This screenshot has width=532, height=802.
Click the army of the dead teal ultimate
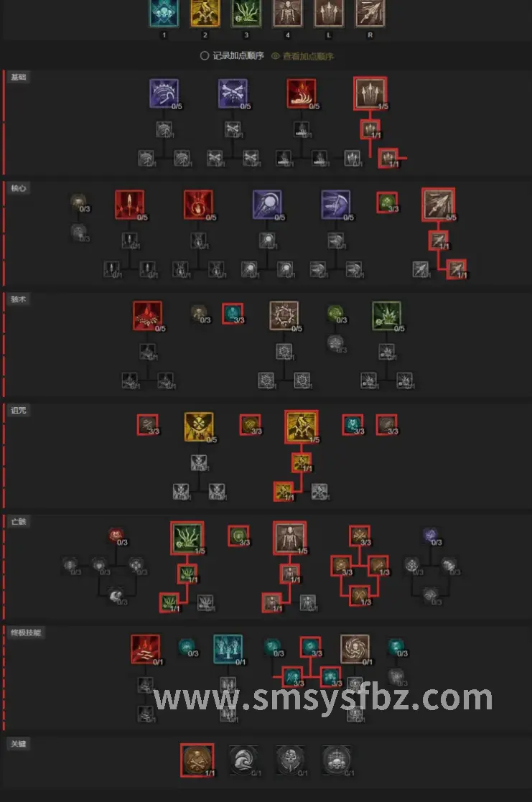228,649
